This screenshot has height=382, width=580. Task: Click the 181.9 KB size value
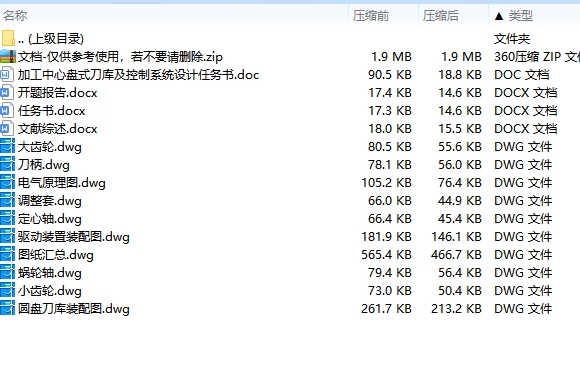point(386,237)
